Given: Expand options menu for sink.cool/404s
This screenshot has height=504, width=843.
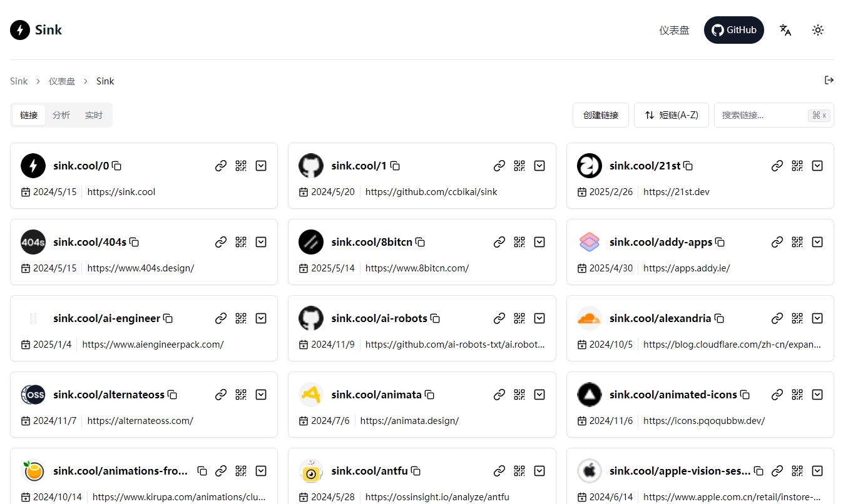Looking at the screenshot, I should (262, 242).
